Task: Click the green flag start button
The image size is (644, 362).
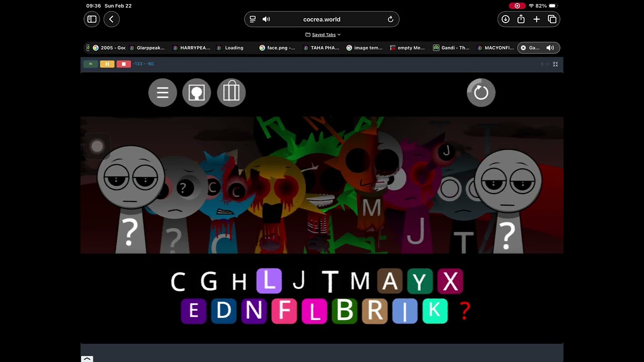Action: click(91, 64)
